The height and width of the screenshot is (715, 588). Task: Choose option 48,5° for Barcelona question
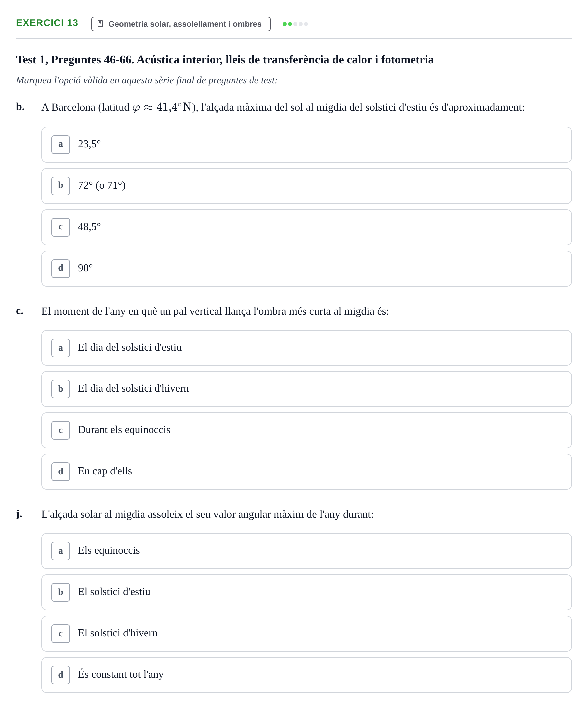[307, 227]
